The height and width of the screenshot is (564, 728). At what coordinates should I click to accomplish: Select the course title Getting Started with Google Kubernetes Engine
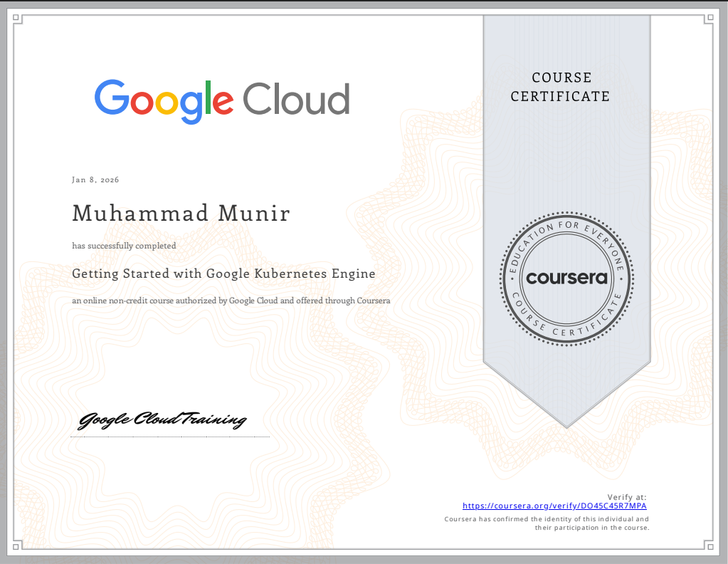click(223, 273)
